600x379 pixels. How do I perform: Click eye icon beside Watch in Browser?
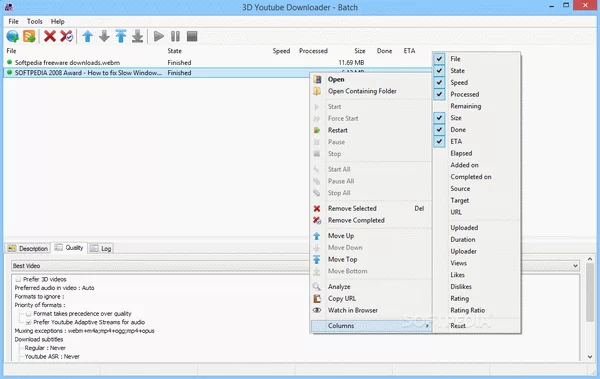317,310
